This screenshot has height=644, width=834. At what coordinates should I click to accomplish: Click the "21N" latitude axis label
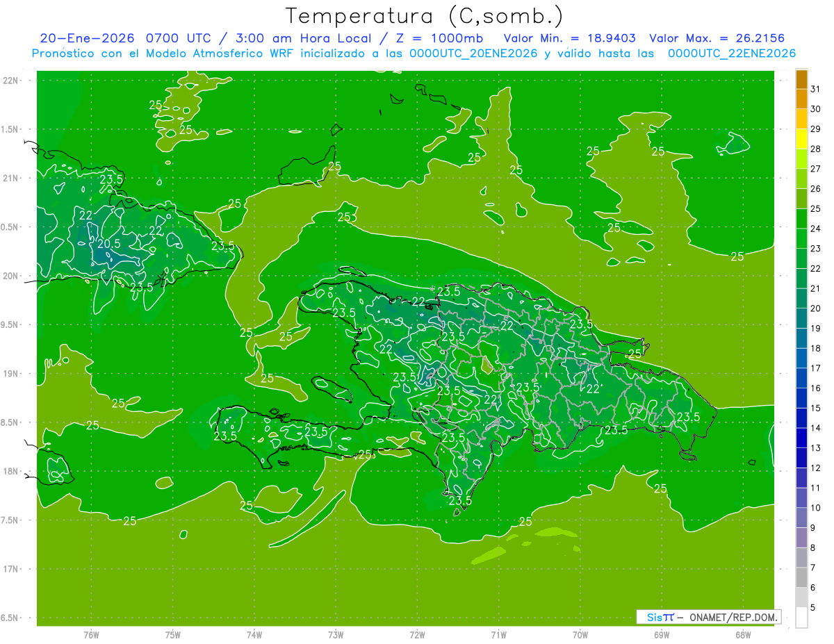[x=11, y=178]
